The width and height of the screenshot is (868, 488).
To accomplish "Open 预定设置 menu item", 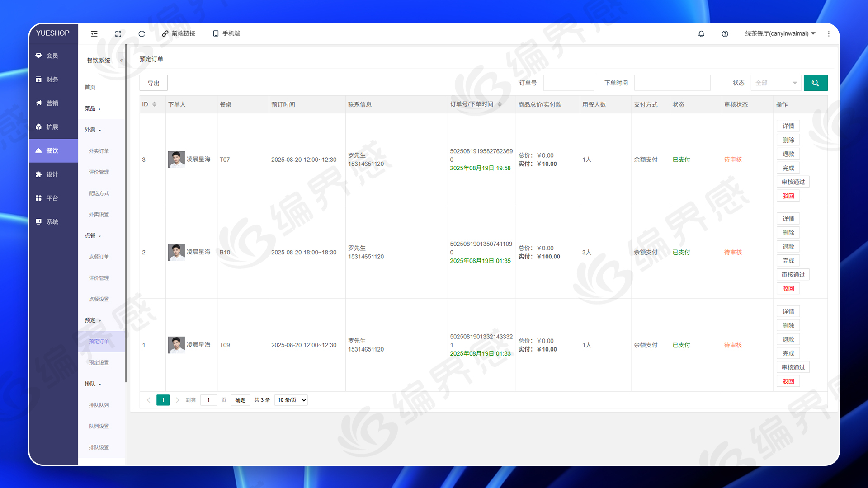I will point(99,363).
